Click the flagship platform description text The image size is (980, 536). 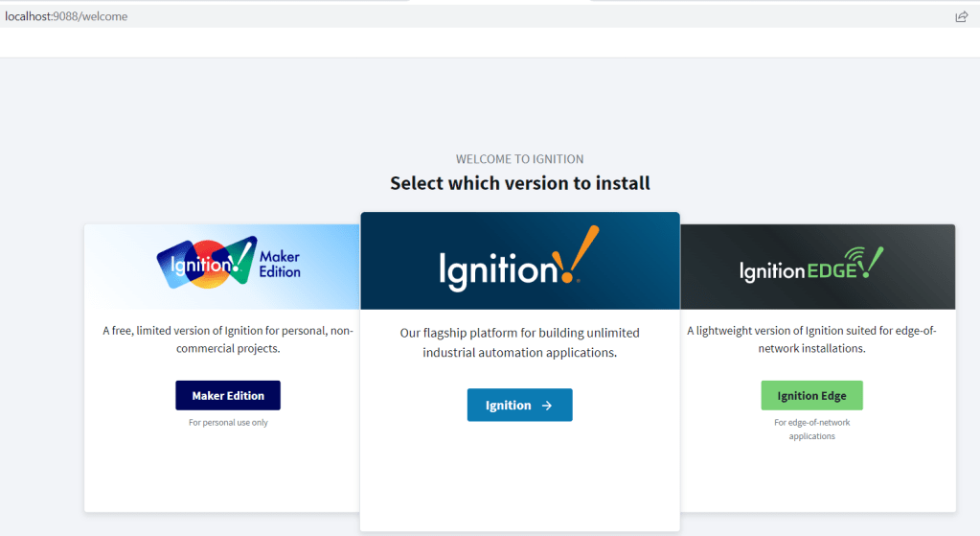coord(519,342)
